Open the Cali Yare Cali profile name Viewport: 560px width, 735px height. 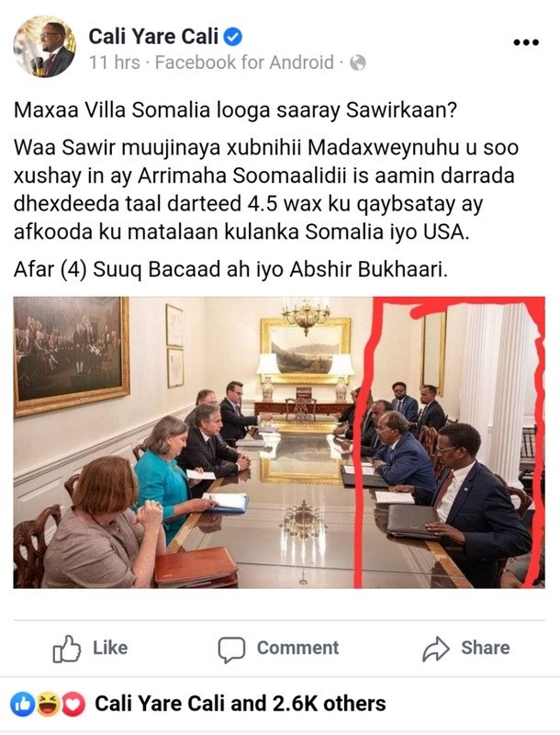pos(153,37)
